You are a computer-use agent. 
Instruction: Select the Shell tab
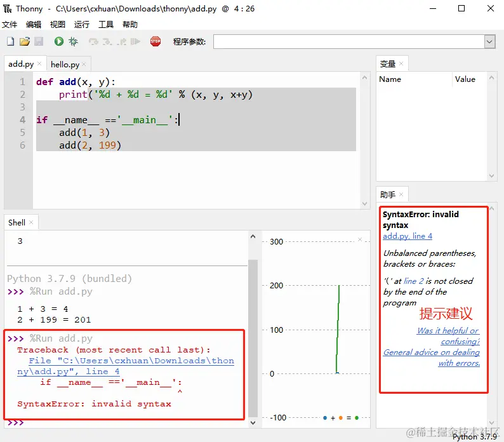[x=17, y=223]
